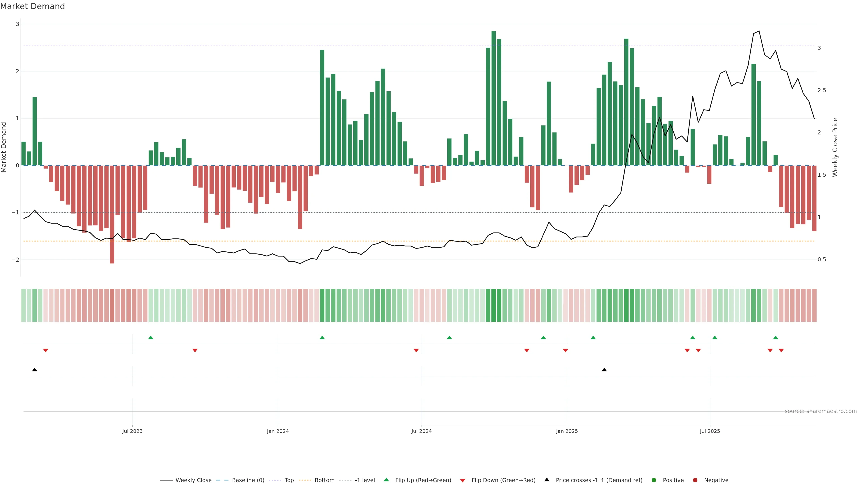This screenshot has height=488, width=868.
Task: Click the Jan 2024 x-axis label
Action: tap(278, 431)
